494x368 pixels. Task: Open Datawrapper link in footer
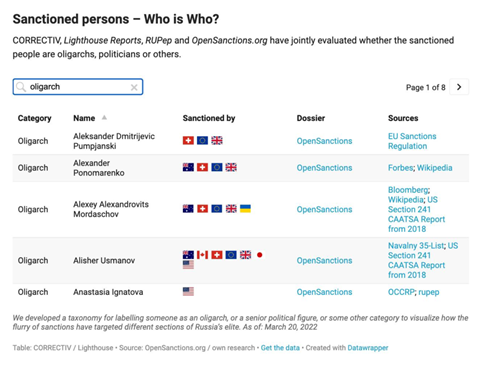tap(368, 348)
